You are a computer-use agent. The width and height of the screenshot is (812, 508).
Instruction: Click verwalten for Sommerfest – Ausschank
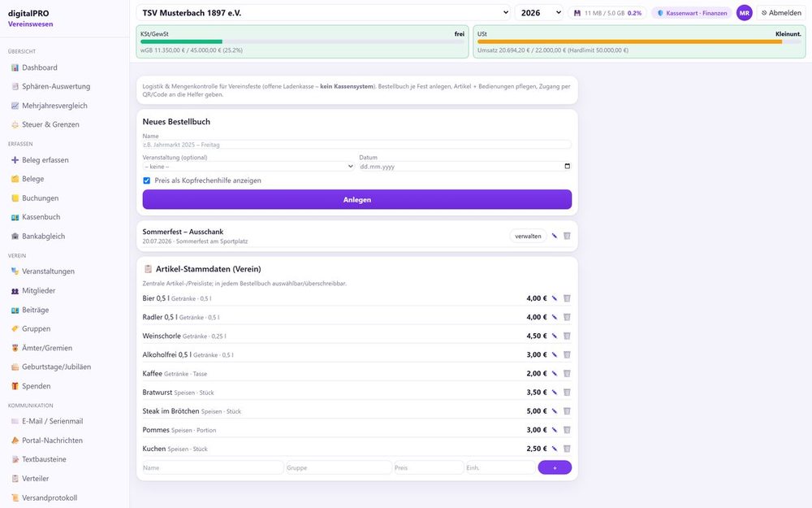pos(529,237)
